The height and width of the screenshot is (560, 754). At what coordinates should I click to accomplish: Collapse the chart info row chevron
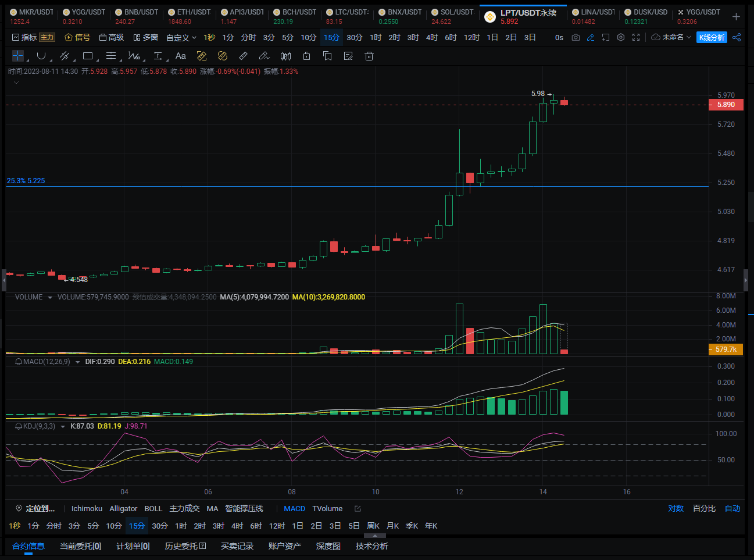[x=16, y=83]
